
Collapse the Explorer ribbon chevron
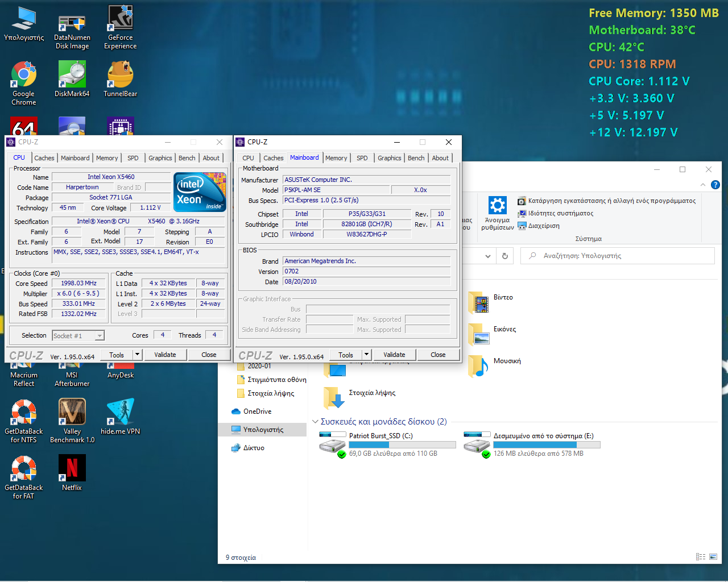[703, 185]
